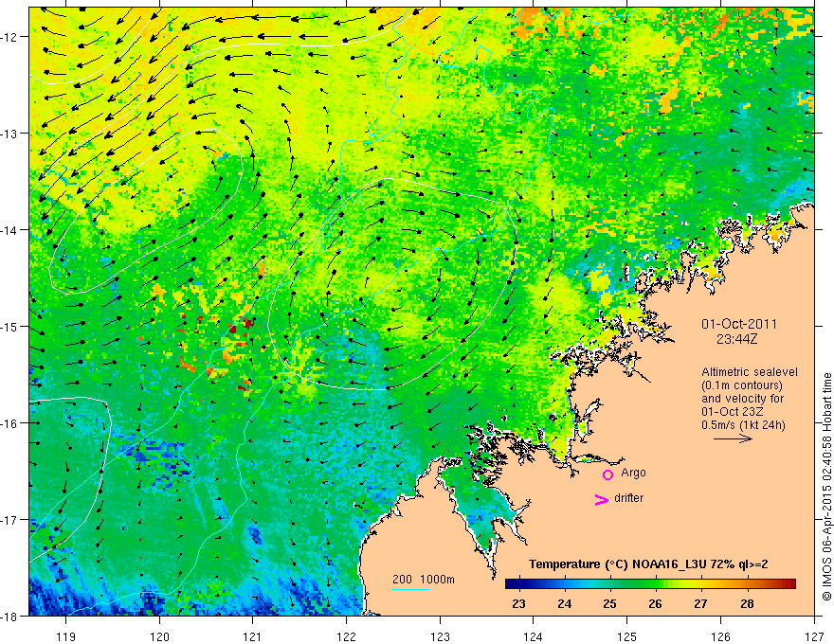Image resolution: width=834 pixels, height=644 pixels.
Task: Click longitude axis label '127'
Action: point(814,636)
